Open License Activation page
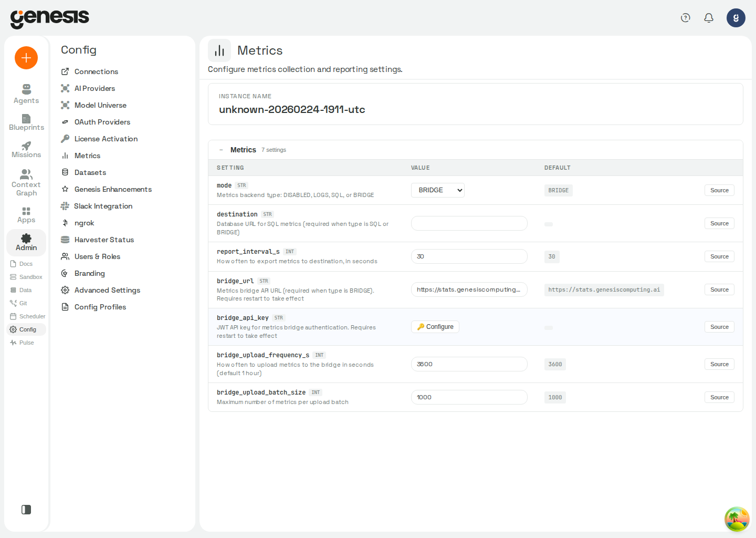Viewport: 756px width, 538px height. click(99, 139)
